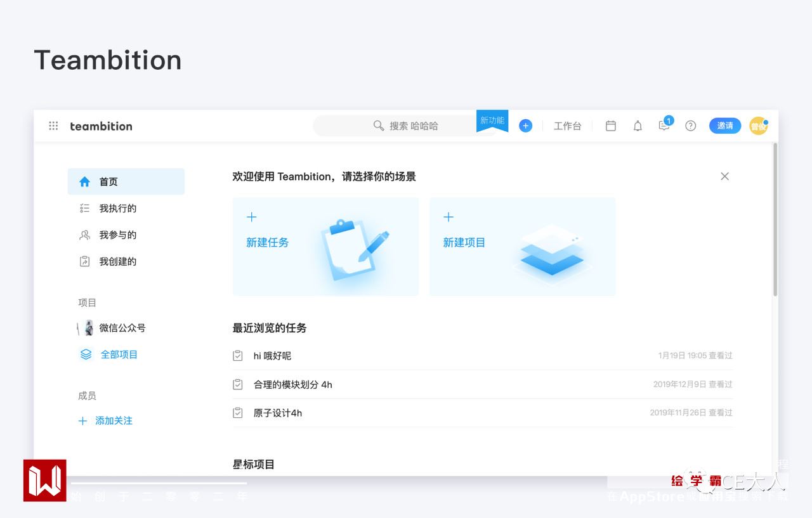Click the plus icon above 新建项目
812x518 pixels.
(x=449, y=217)
